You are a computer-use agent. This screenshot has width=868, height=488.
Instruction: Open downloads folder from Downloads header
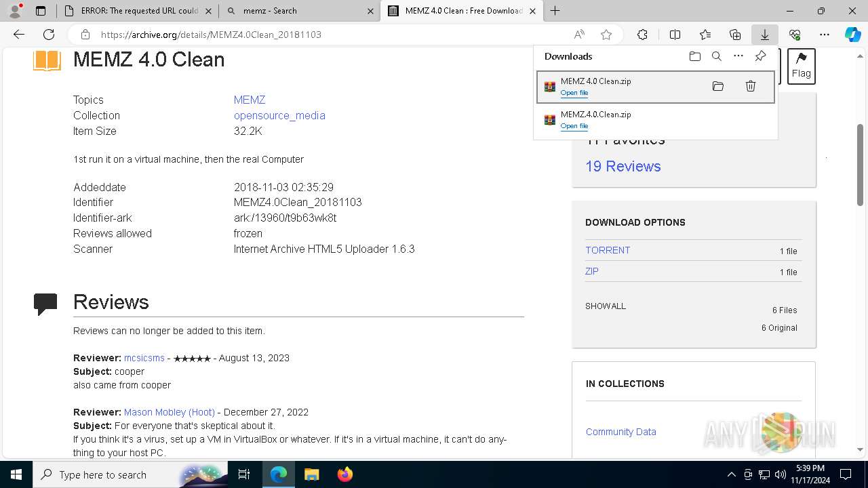pyautogui.click(x=694, y=56)
